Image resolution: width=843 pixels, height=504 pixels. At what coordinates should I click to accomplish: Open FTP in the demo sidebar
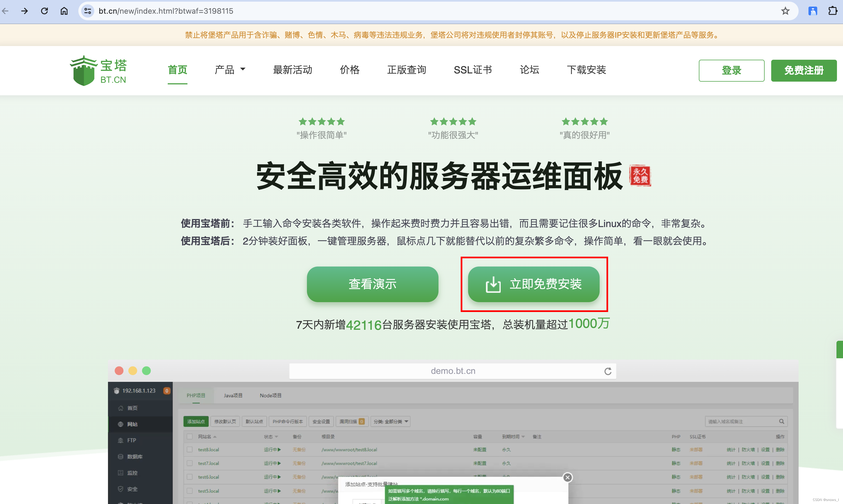click(x=140, y=440)
